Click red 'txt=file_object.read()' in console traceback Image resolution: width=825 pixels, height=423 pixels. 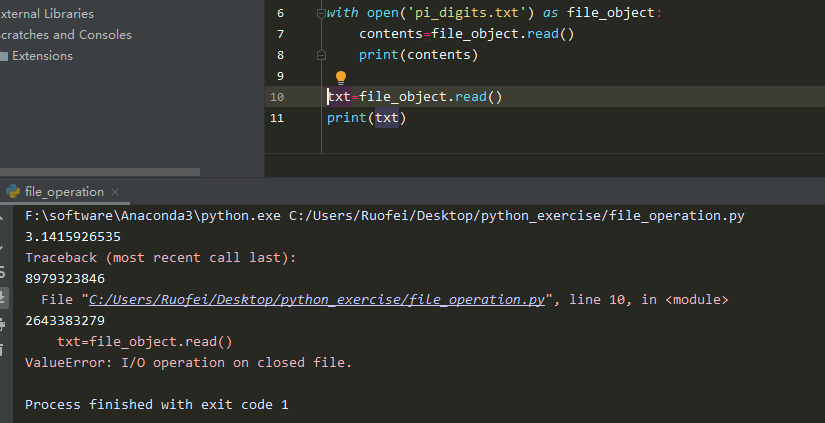coord(145,342)
